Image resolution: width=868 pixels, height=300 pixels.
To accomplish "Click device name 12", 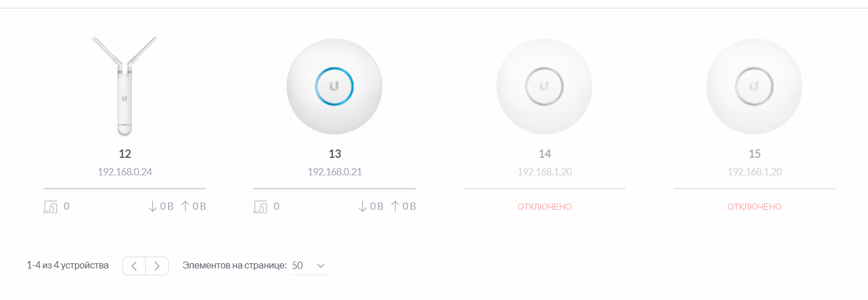I will (x=125, y=154).
